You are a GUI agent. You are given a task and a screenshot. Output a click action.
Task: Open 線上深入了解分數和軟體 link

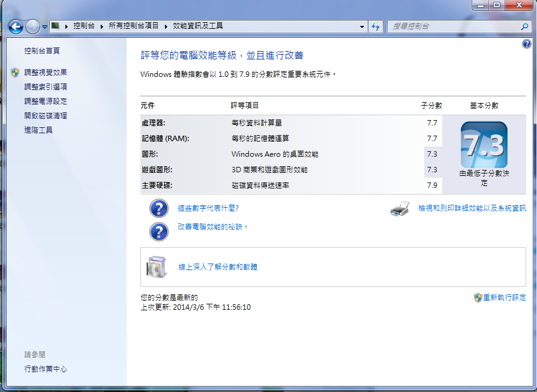coord(218,267)
